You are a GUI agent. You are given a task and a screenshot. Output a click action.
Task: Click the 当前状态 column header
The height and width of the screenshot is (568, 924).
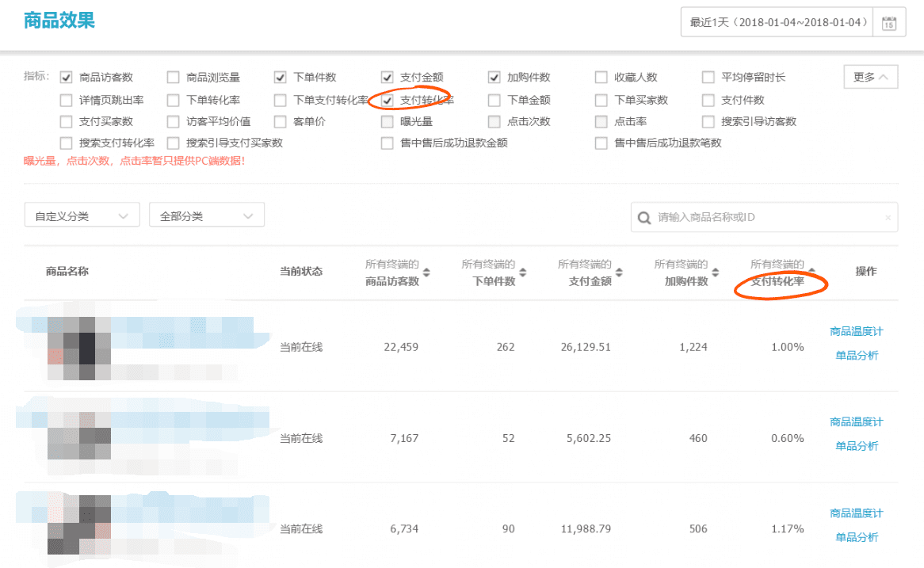coord(301,272)
